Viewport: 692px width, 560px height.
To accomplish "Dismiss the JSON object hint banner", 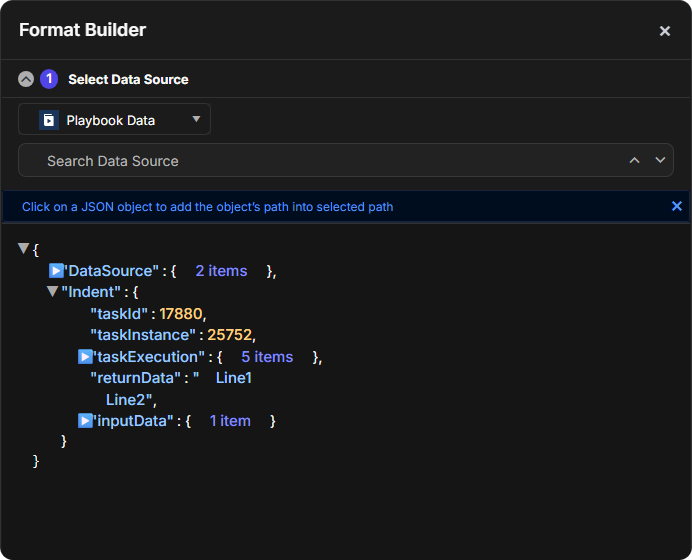I will (x=677, y=206).
